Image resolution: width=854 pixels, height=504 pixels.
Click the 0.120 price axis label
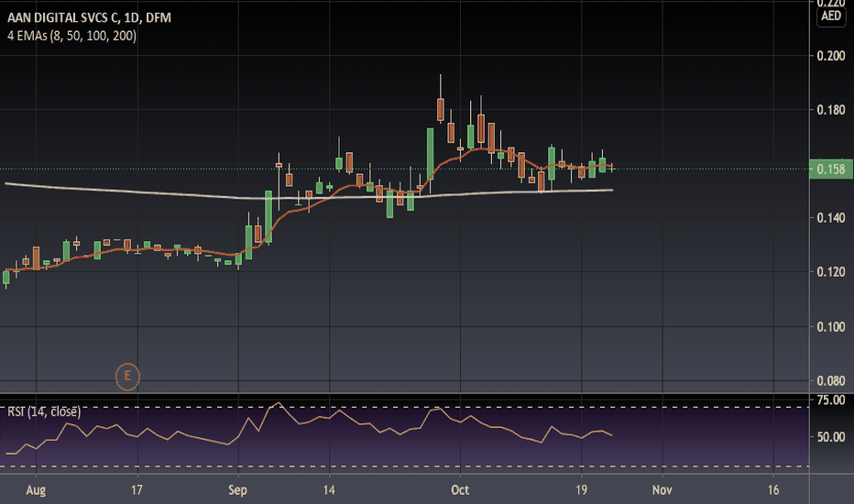point(831,272)
